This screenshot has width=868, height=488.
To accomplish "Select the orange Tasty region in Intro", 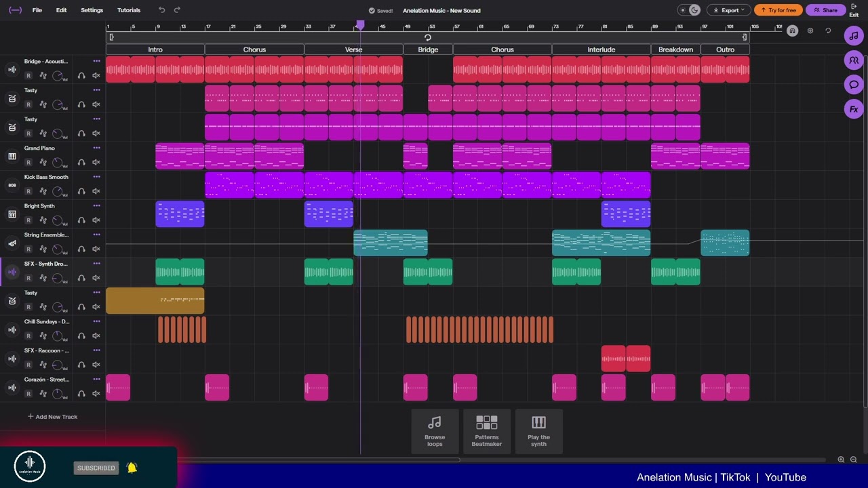I will tap(155, 301).
